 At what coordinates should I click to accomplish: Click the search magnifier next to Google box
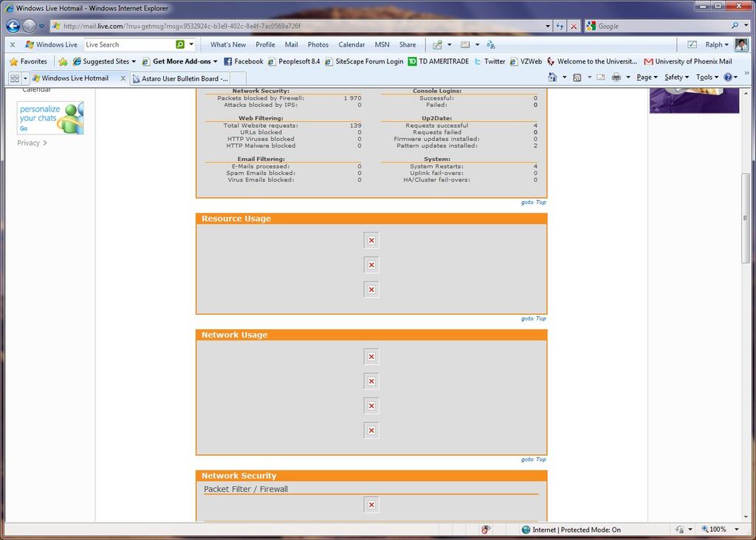pyautogui.click(x=735, y=26)
